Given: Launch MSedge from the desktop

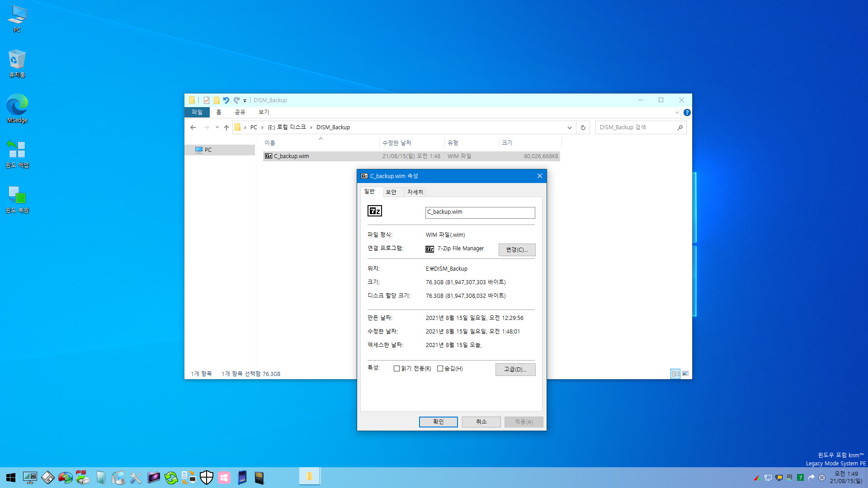Looking at the screenshot, I should (x=17, y=108).
